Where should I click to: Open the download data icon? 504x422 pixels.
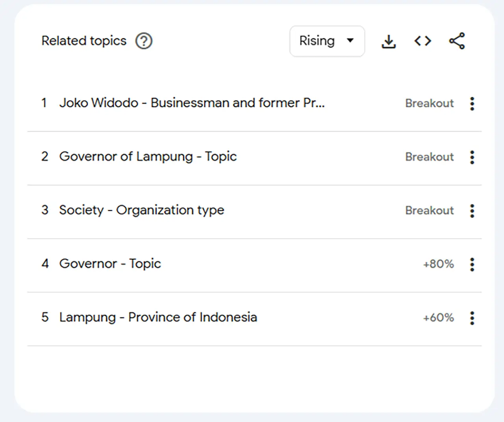point(389,41)
